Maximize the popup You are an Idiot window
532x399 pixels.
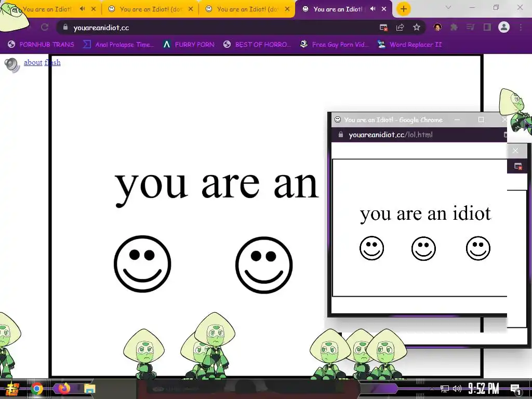481,119
